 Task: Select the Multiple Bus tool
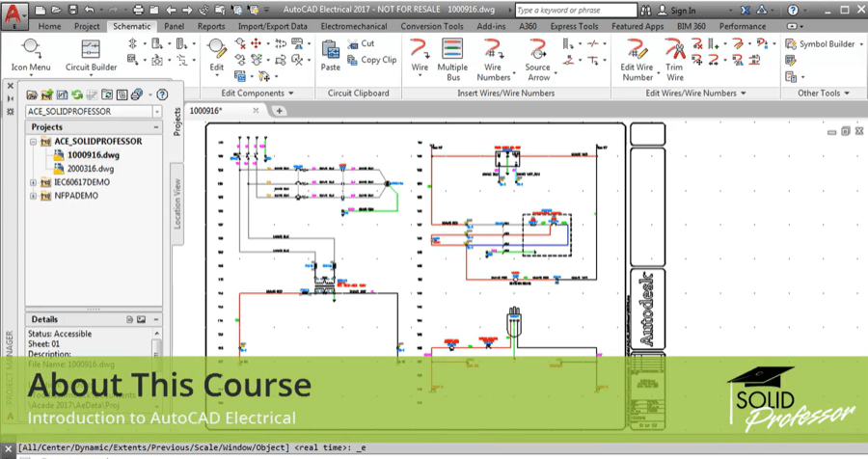452,59
